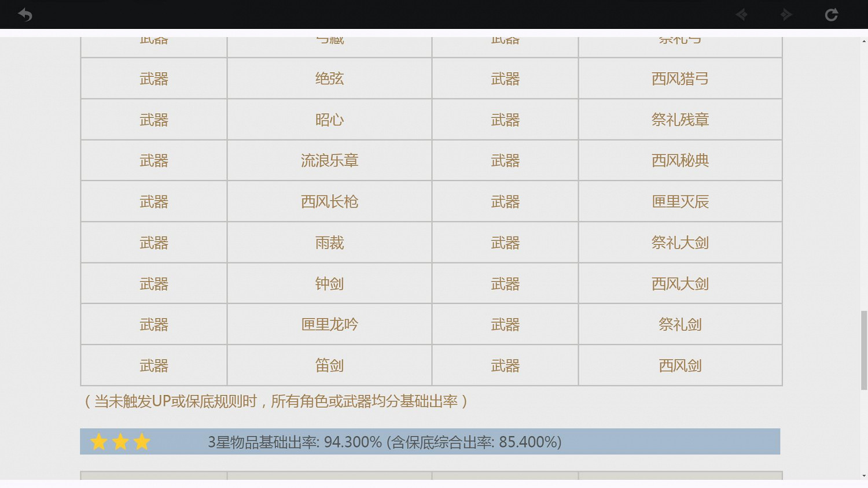Click the dimmed forward navigation arrow
The image size is (868, 488).
[786, 14]
